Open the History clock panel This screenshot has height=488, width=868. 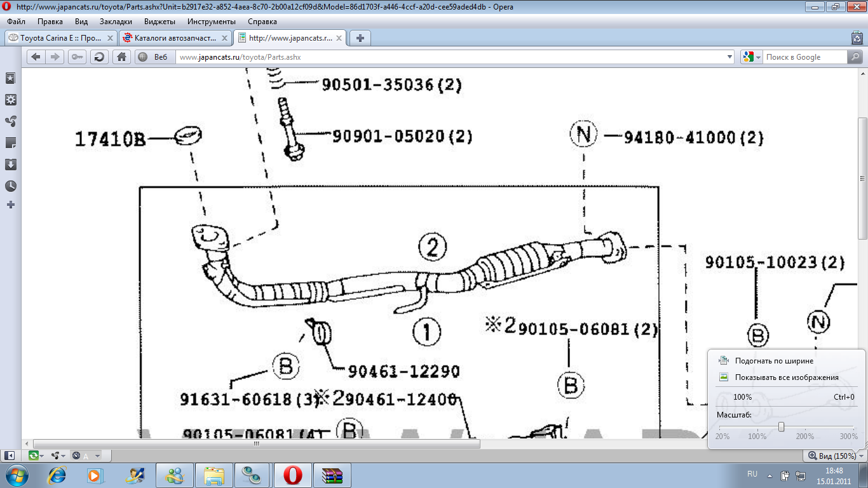[x=11, y=186]
